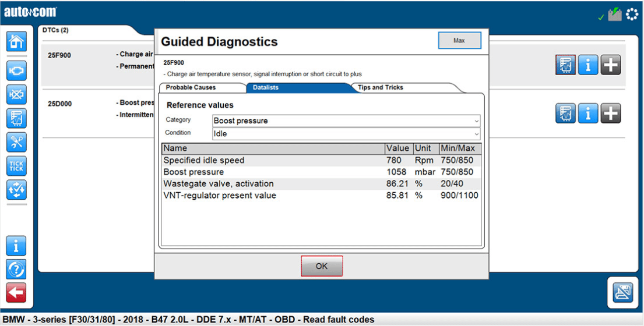The image size is (644, 326).
Task: Click the red back arrow
Action: [16, 292]
